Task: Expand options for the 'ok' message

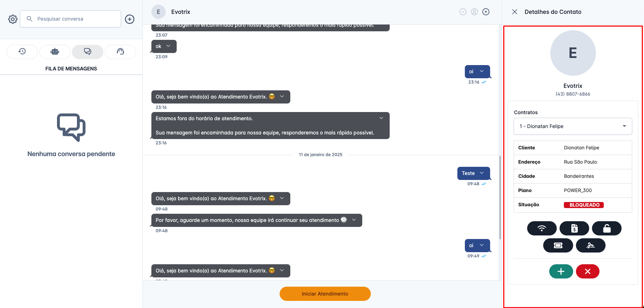Action: (168, 46)
